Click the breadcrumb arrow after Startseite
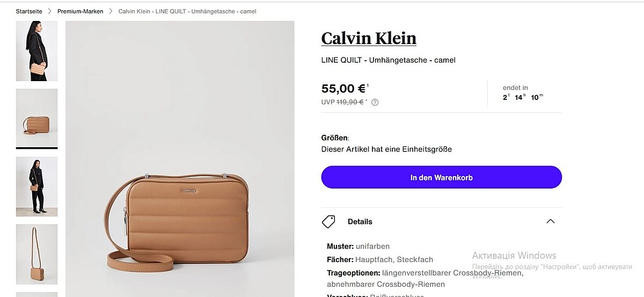Screen dimensions: 644x297 pos(50,11)
